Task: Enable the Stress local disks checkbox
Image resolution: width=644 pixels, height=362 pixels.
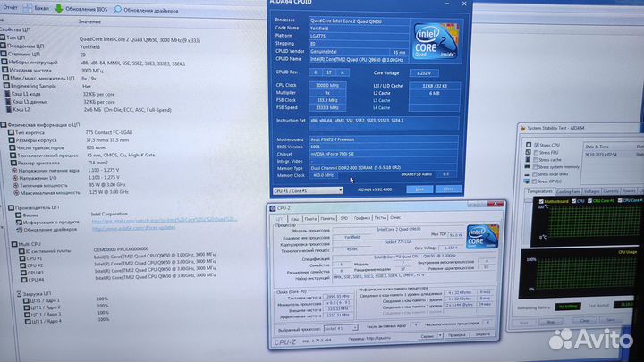Action: (535, 174)
